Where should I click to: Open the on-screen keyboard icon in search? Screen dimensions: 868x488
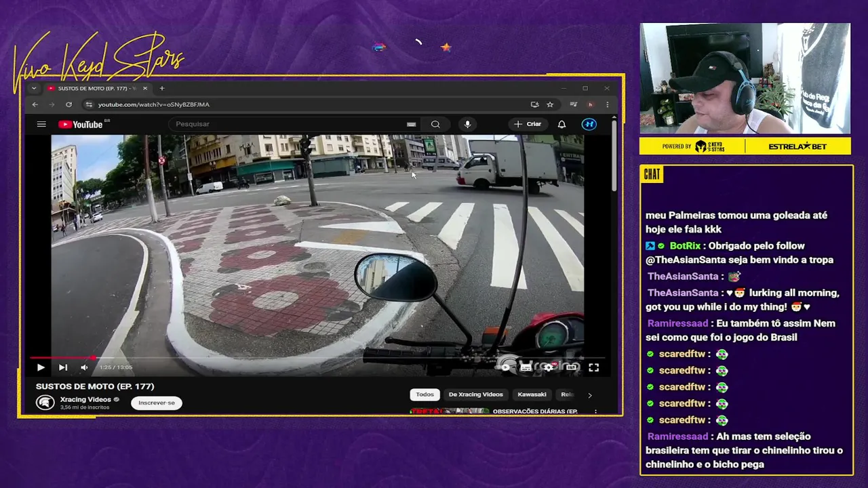tap(411, 124)
